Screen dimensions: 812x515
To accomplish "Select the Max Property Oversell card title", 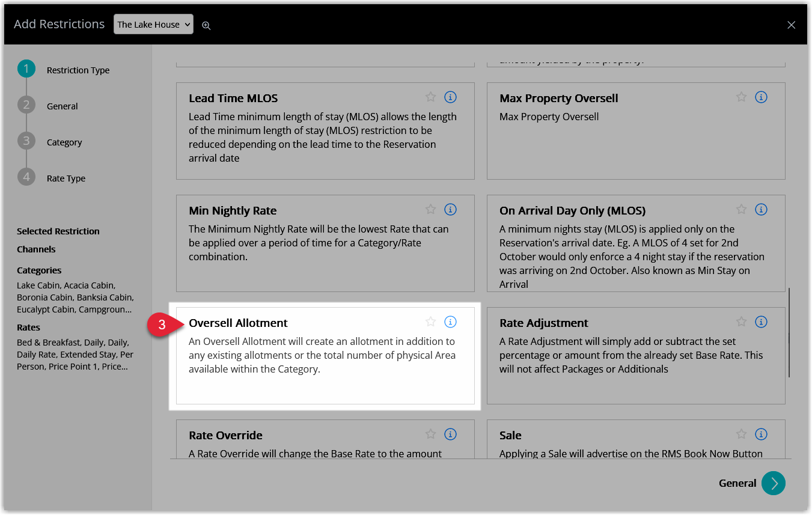I will 559,98.
